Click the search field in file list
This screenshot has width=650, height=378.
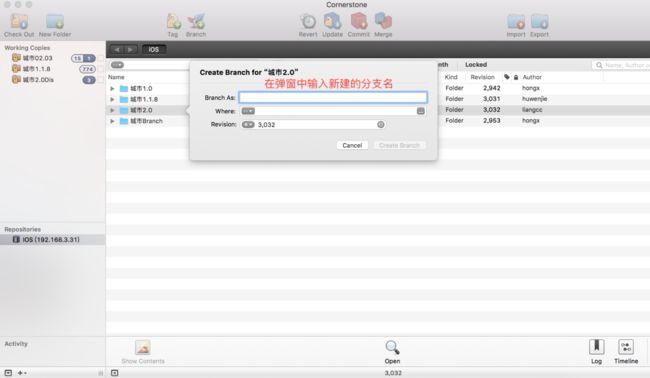point(621,65)
